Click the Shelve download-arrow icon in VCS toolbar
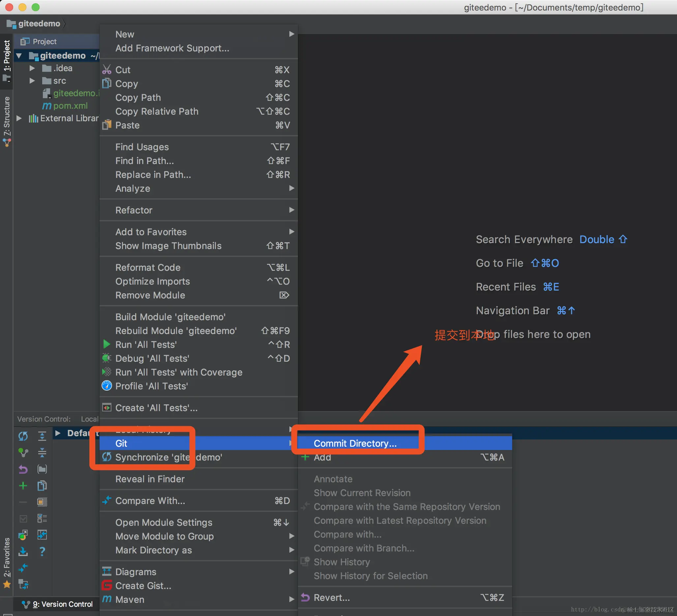Screen dimensions: 677x616 (x=23, y=551)
